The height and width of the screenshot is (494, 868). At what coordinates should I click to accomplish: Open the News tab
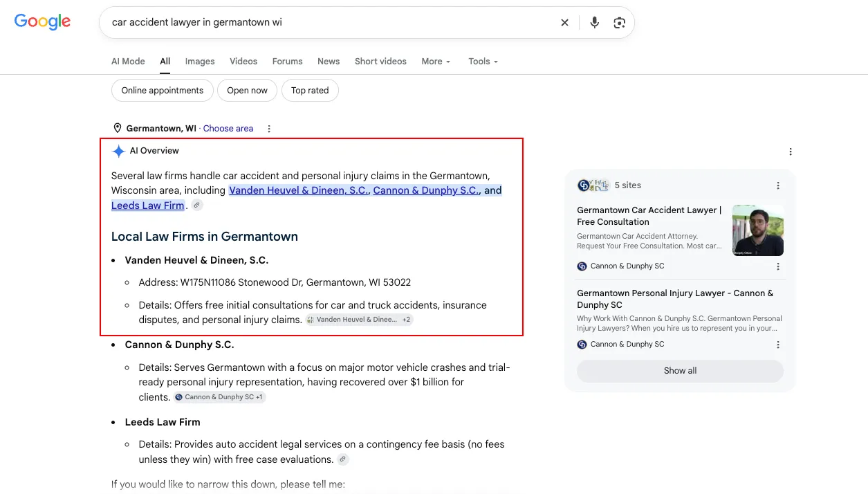point(329,61)
